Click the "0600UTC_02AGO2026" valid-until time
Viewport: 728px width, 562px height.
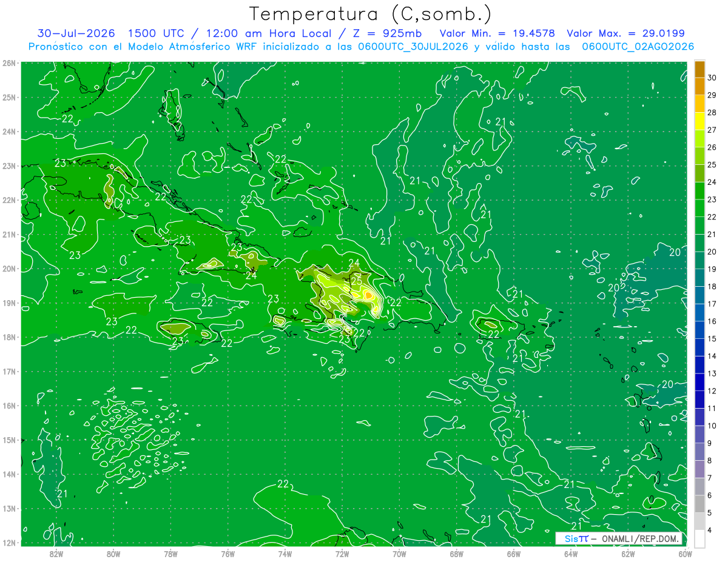tap(638, 47)
